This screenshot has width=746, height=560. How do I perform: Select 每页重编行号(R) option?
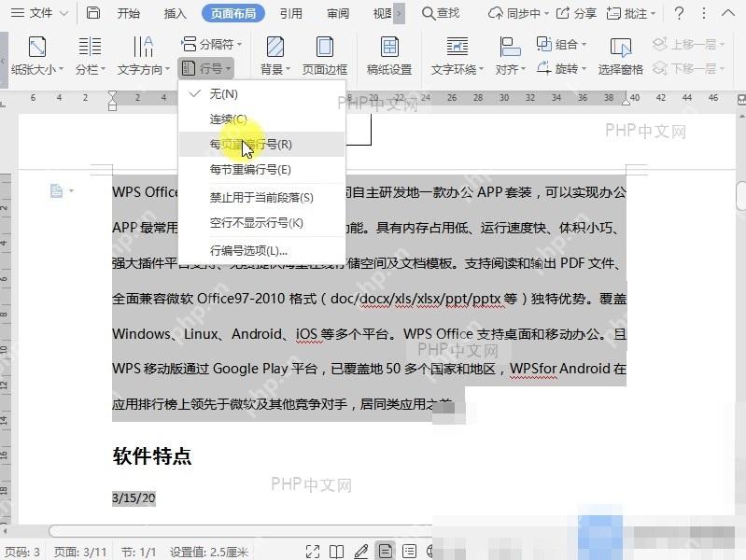tap(261, 144)
